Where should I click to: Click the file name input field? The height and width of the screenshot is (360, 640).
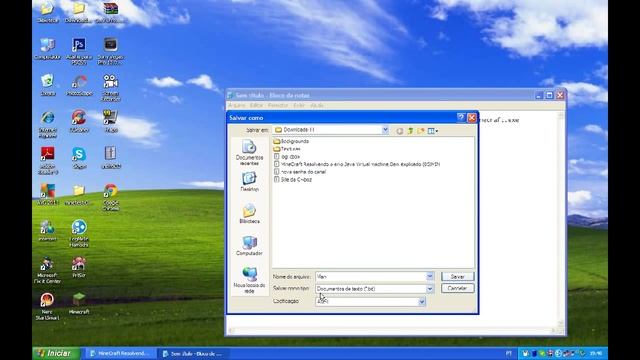pos(371,276)
